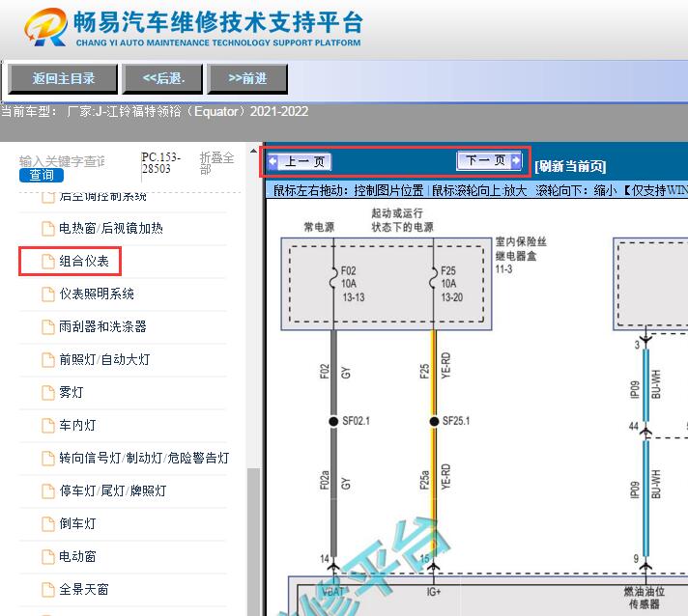
Task: Open the 车内灯 tree item
Action: pyautogui.click(x=77, y=425)
